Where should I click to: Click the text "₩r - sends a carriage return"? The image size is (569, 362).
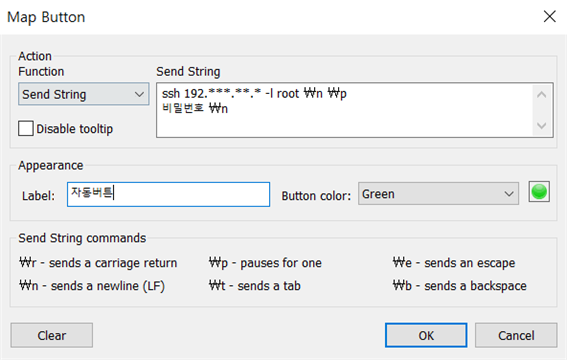pyautogui.click(x=98, y=263)
